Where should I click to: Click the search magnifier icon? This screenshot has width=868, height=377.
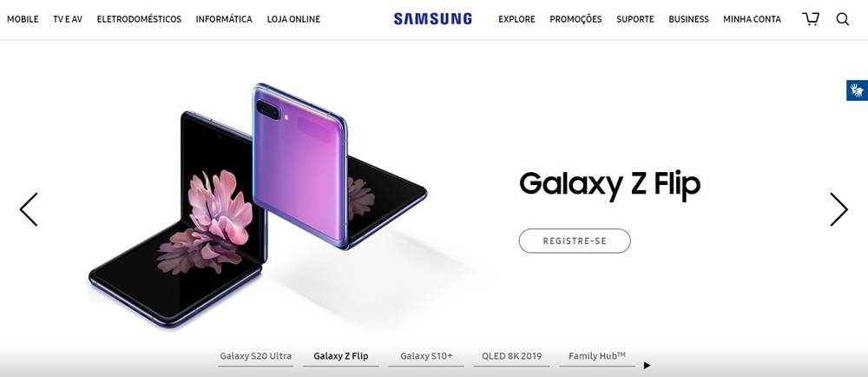[x=843, y=19]
